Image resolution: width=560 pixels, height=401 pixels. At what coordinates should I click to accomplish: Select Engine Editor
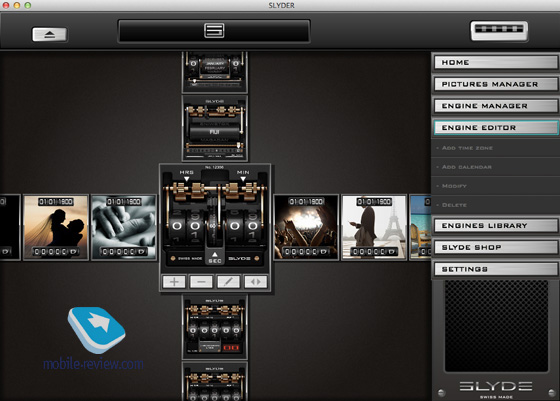coord(496,128)
